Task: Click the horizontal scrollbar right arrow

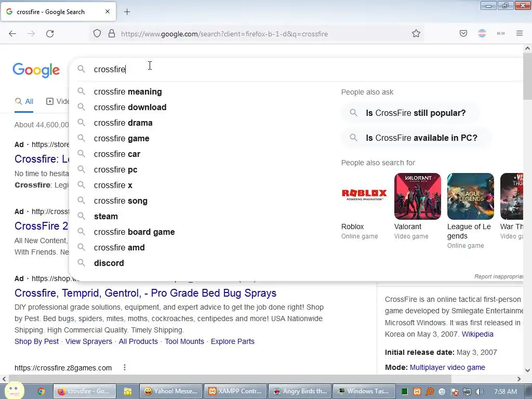Action: click(x=519, y=379)
